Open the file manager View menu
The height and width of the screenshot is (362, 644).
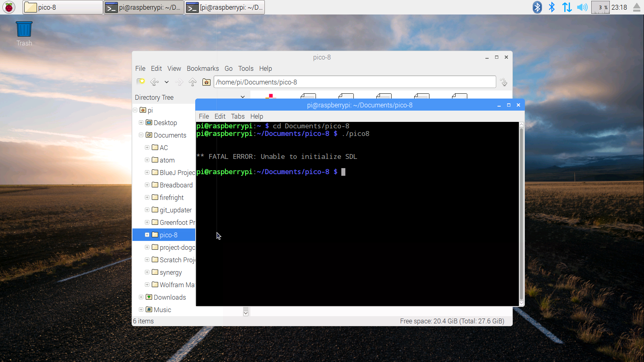(174, 68)
